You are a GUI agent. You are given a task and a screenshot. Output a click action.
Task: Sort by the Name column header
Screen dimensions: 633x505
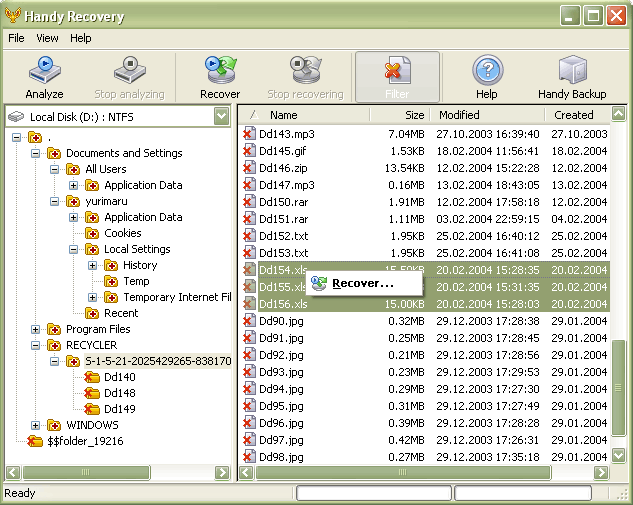pos(304,115)
